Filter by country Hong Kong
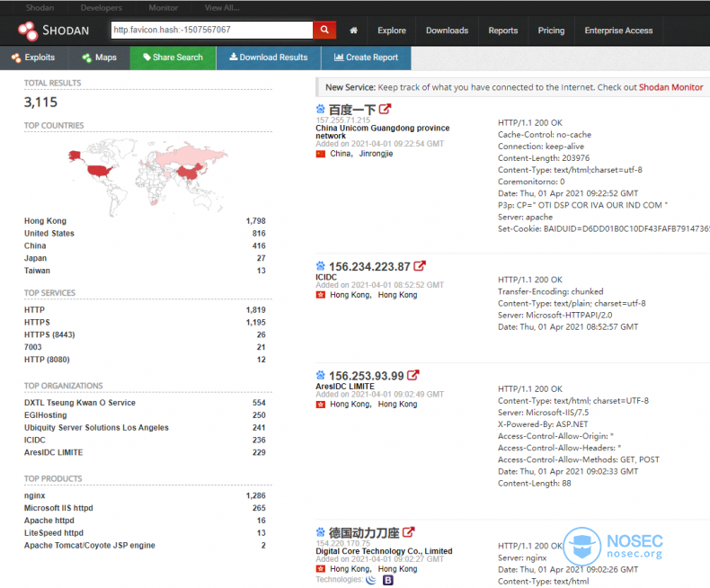The width and height of the screenshot is (710, 588). click(45, 221)
